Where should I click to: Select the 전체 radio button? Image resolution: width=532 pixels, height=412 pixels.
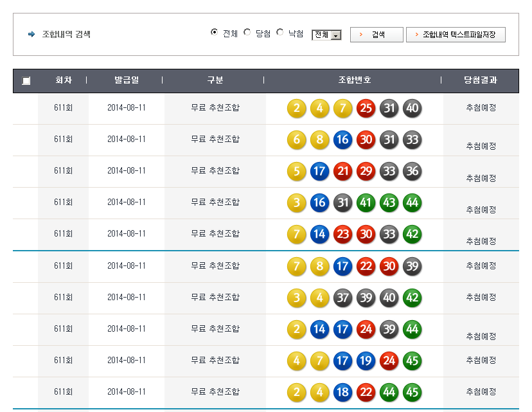click(x=214, y=33)
